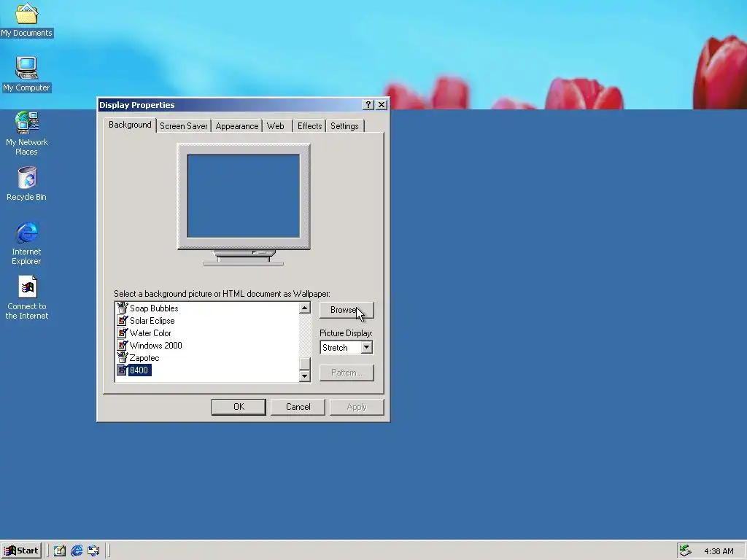Select the 8400 wallpaper entry text

click(139, 370)
